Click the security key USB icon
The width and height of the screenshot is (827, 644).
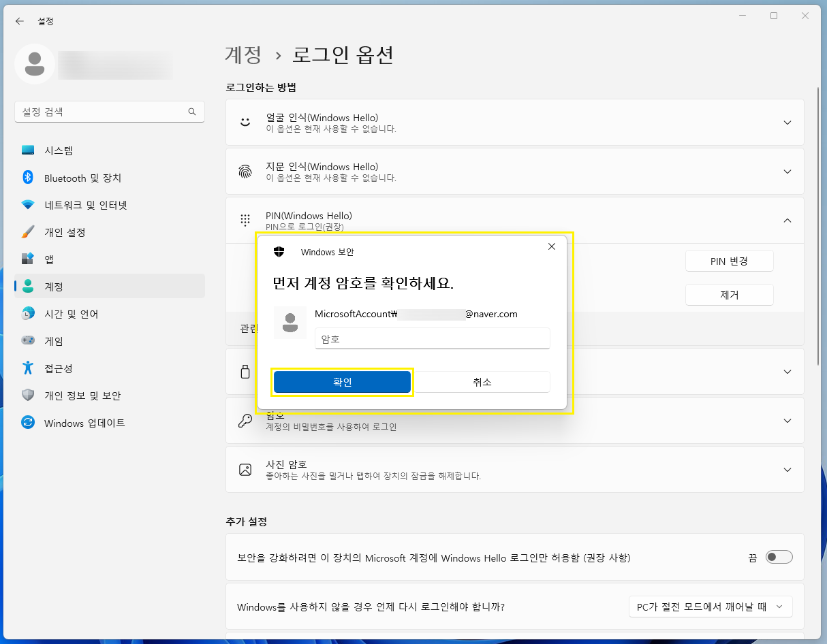245,372
